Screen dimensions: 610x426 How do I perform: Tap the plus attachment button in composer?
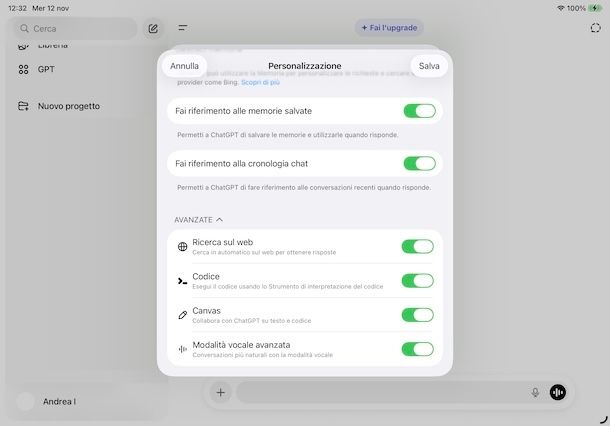pyautogui.click(x=221, y=393)
